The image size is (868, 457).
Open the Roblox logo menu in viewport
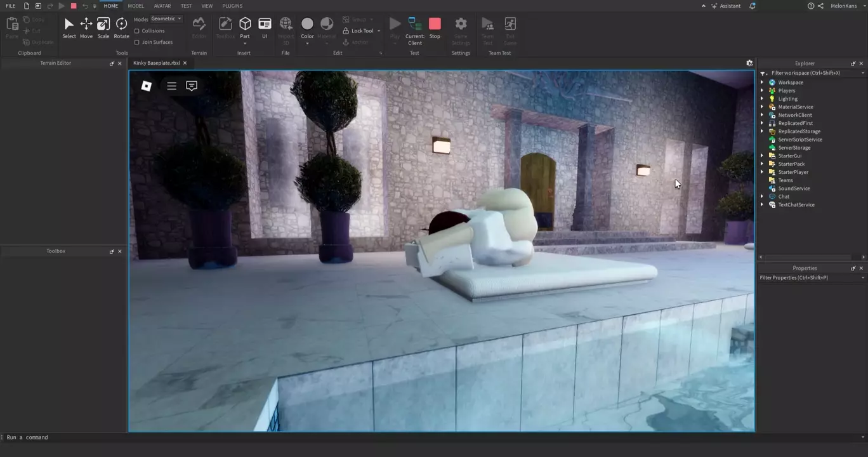pyautogui.click(x=147, y=86)
